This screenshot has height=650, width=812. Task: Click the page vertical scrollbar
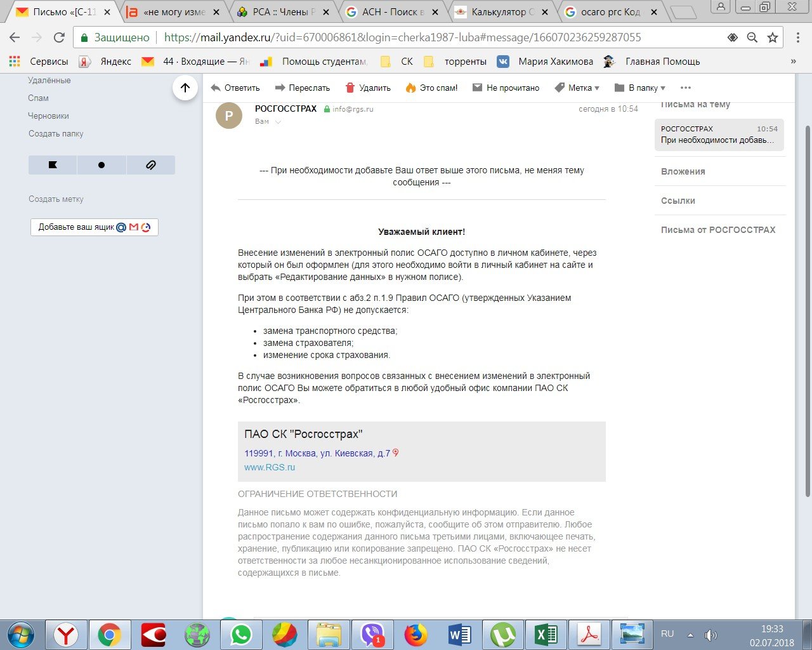click(x=808, y=311)
